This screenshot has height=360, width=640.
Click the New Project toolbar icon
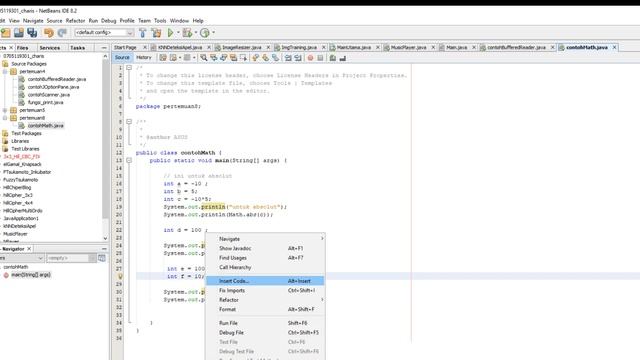[x=6, y=33]
